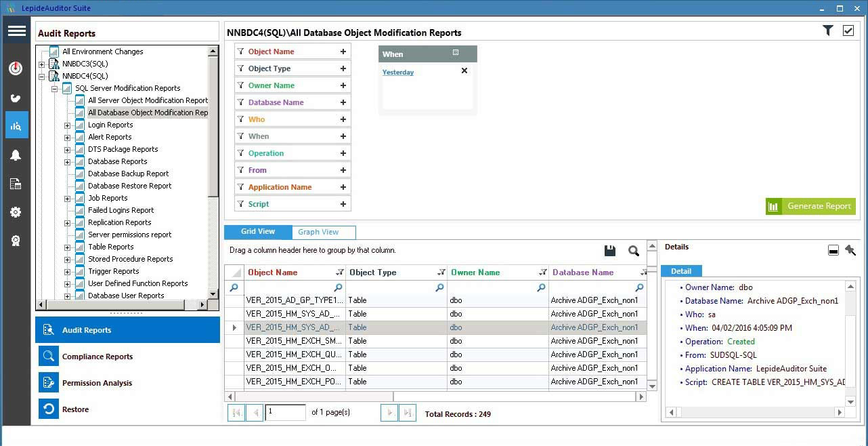Go to first page of results
The width and height of the screenshot is (868, 446).
[236, 412]
